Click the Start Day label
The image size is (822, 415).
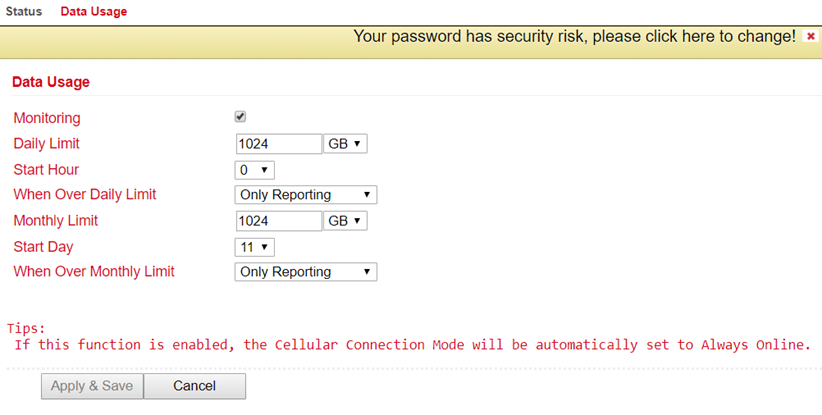(x=44, y=247)
